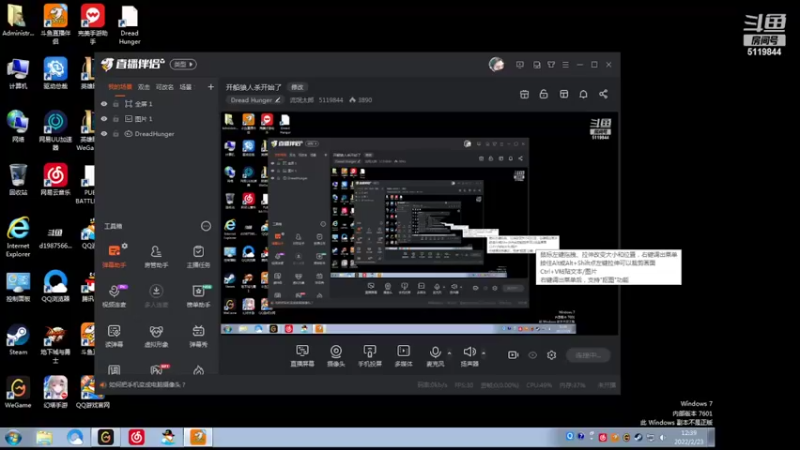Add a 手机投屏 phone cast source
This screenshot has width=800, height=450.
[369, 356]
